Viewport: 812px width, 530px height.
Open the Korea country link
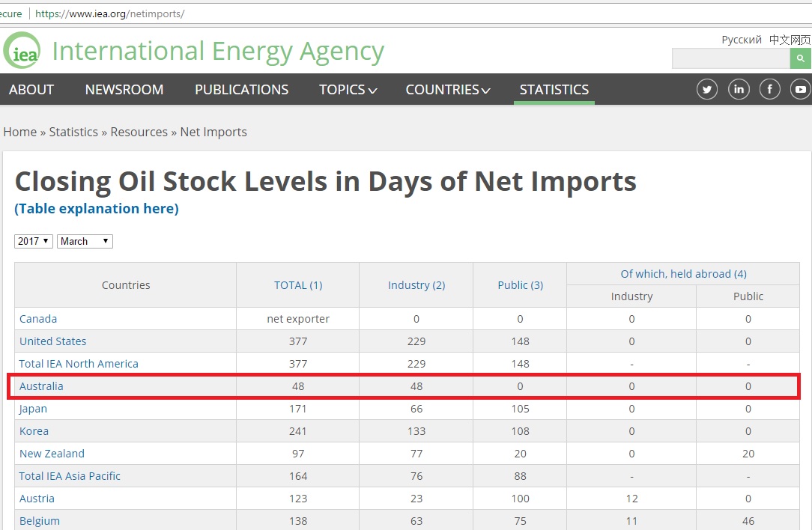click(x=34, y=431)
